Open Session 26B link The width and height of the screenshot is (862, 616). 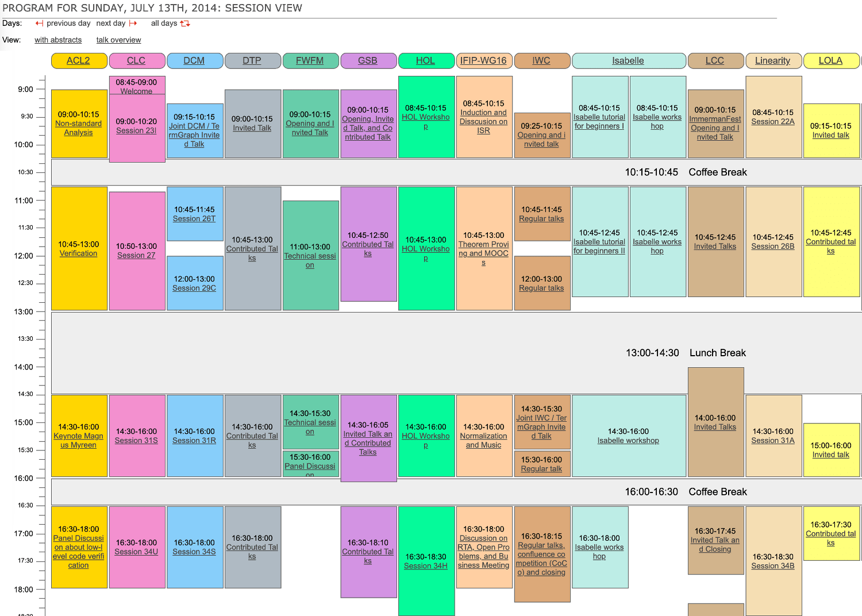point(773,247)
